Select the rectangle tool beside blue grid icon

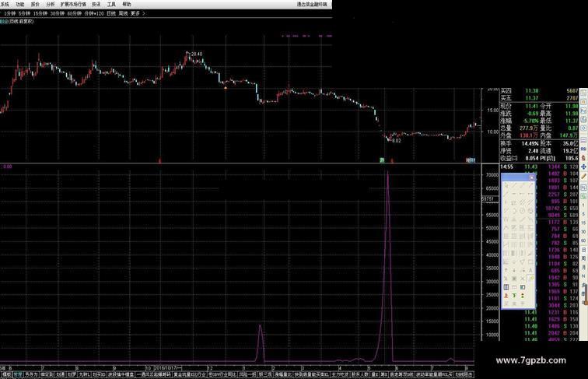(x=514, y=287)
